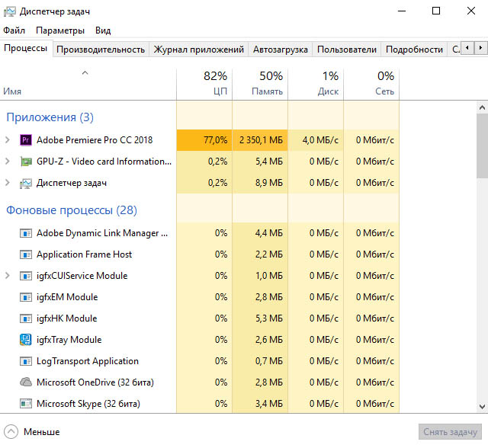Select Adobe Premiere Pro CC 2018 name
This screenshot has height=448, width=488.
point(95,140)
